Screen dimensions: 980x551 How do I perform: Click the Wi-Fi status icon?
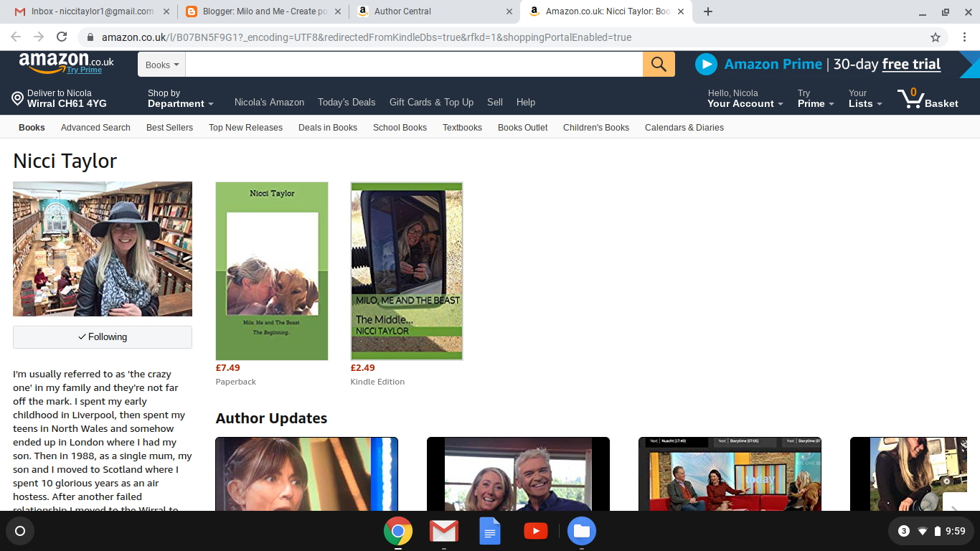pos(923,531)
